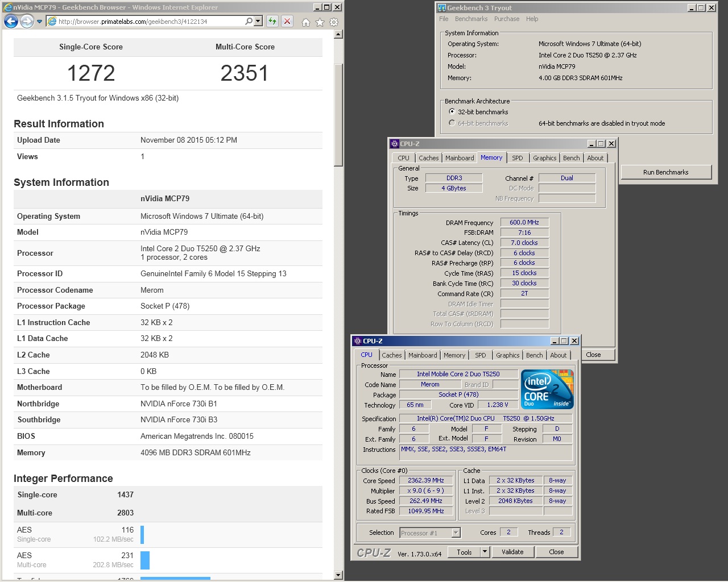Click the Validate button in CPU-Z

tap(512, 552)
